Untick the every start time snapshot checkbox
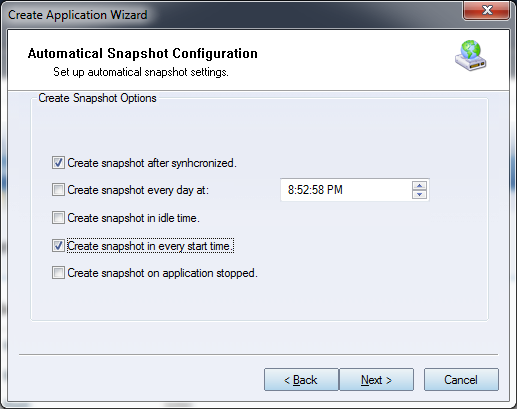517x409 pixels. (58, 246)
